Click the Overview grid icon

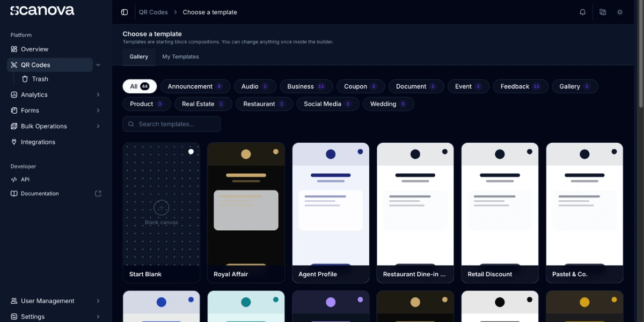pyautogui.click(x=14, y=49)
